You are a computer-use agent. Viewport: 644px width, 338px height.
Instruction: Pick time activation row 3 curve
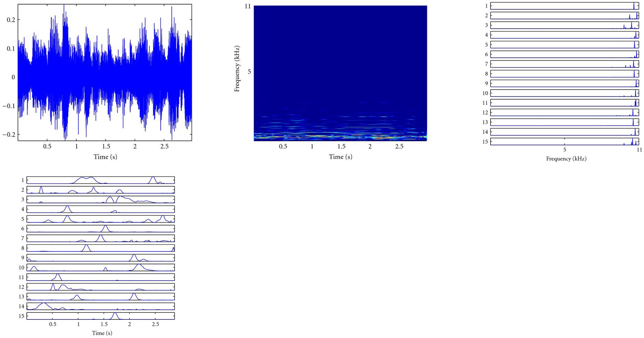point(101,199)
